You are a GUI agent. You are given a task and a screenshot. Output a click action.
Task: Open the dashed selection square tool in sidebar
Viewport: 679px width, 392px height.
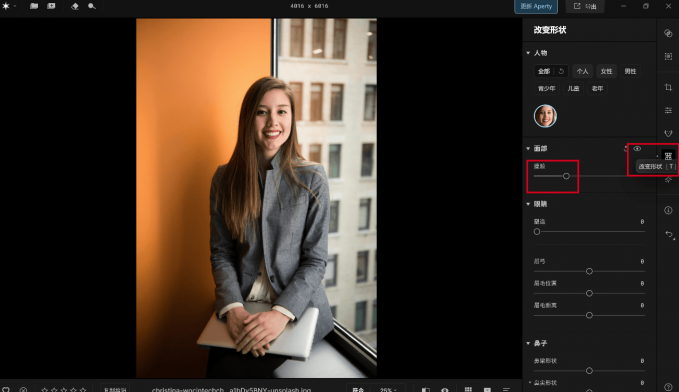(668, 56)
